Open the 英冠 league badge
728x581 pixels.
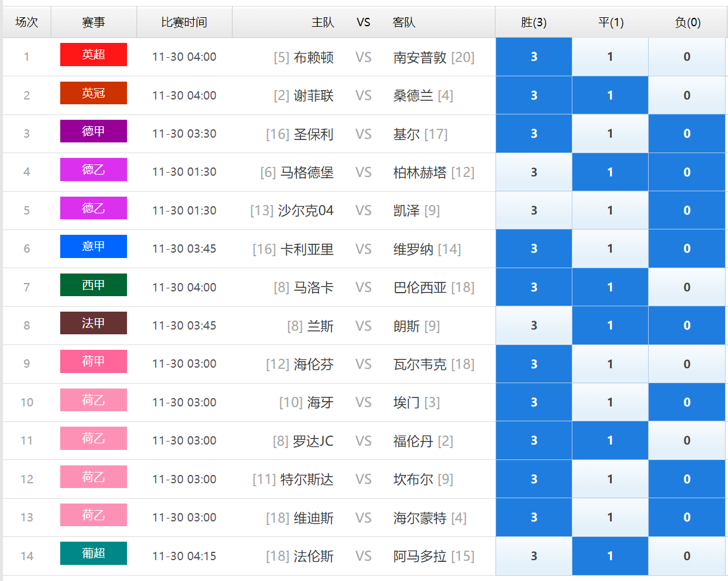pos(94,93)
